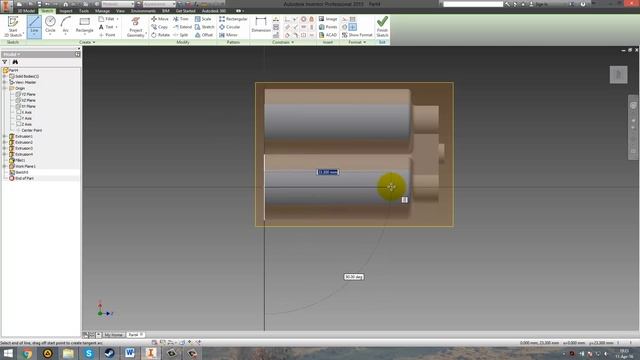Image resolution: width=640 pixels, height=360 pixels.
Task: Click the Dimension tool
Action: tap(260, 24)
